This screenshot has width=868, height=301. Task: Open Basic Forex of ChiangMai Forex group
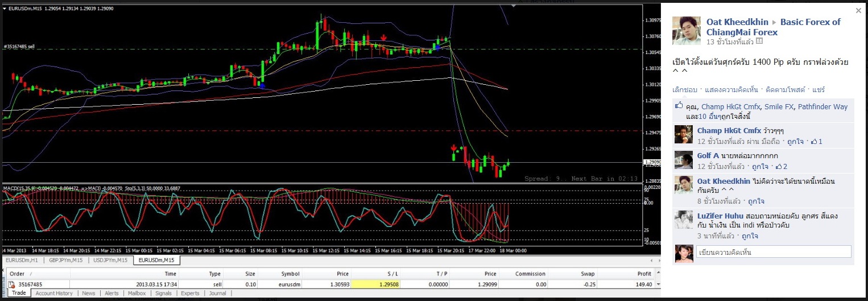pos(774,27)
